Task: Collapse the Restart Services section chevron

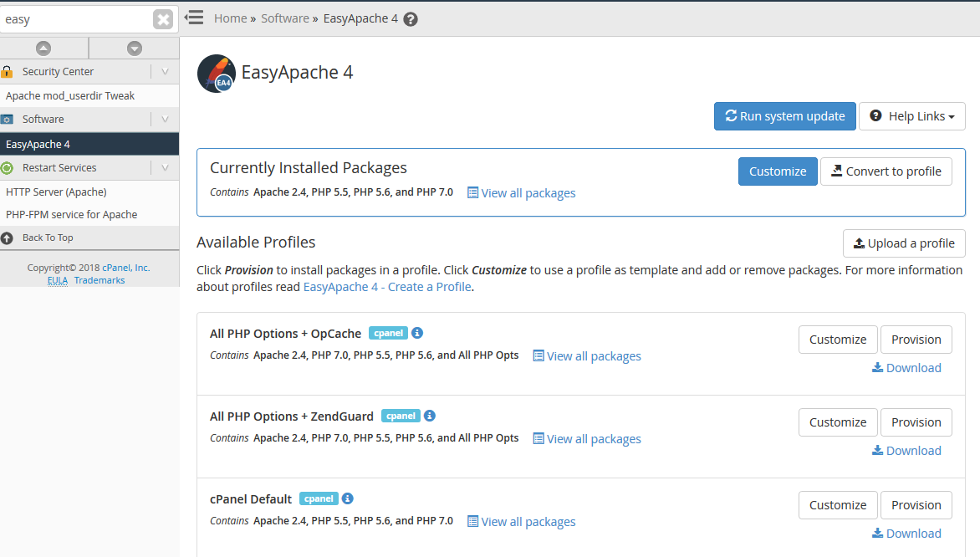Action: (165, 167)
